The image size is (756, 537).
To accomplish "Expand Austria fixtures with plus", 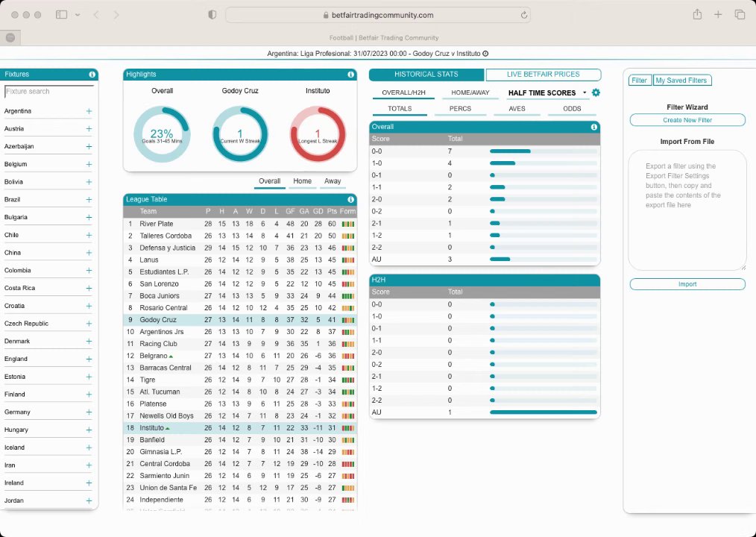I will (89, 129).
